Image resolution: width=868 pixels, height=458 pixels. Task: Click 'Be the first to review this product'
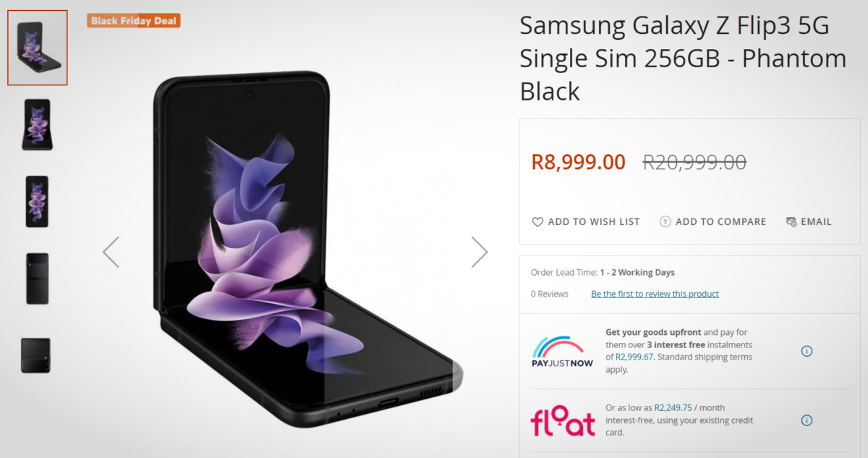(x=655, y=294)
